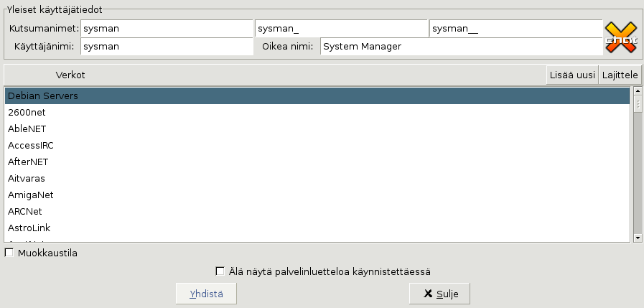Select the AmigaNet network row
The height and width of the screenshot is (308, 644).
pos(317,195)
